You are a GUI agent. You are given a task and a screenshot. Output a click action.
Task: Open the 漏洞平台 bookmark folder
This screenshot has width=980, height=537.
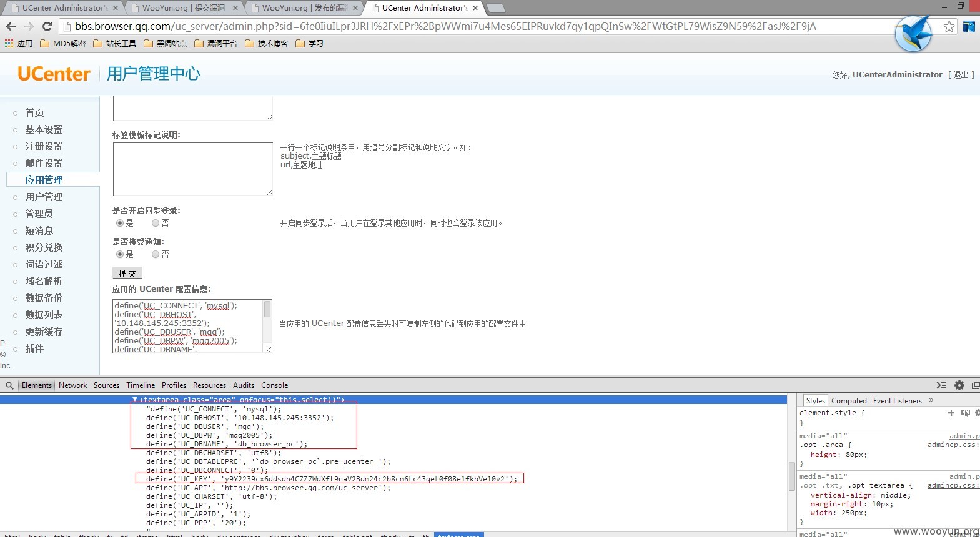[215, 43]
